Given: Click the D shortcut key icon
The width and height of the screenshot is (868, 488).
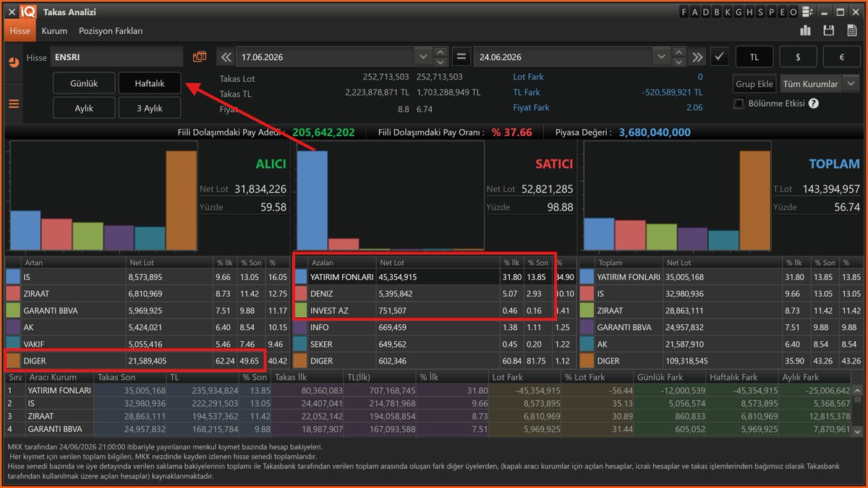Looking at the screenshot, I should pos(706,12).
